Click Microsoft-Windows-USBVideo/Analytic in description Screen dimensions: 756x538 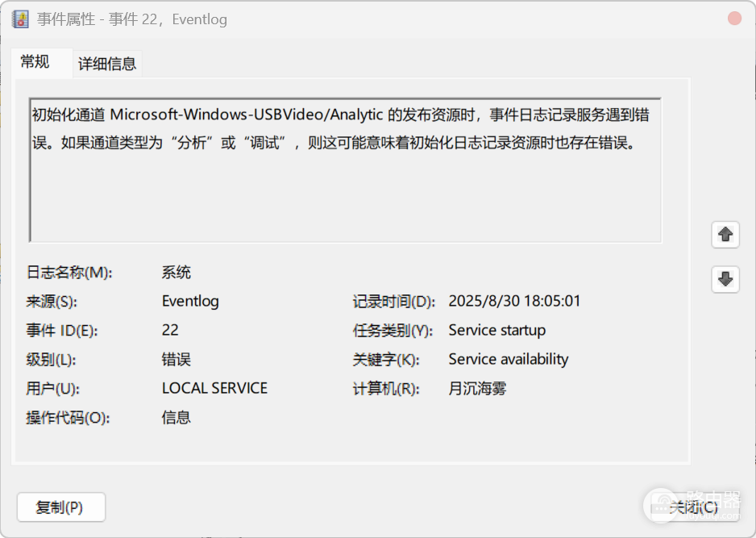tap(247, 115)
